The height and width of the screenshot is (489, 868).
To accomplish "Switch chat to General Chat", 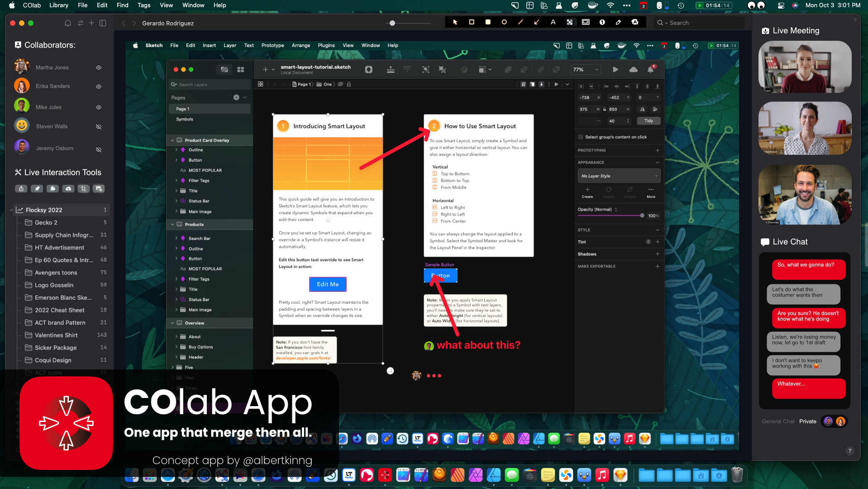I will tap(778, 422).
